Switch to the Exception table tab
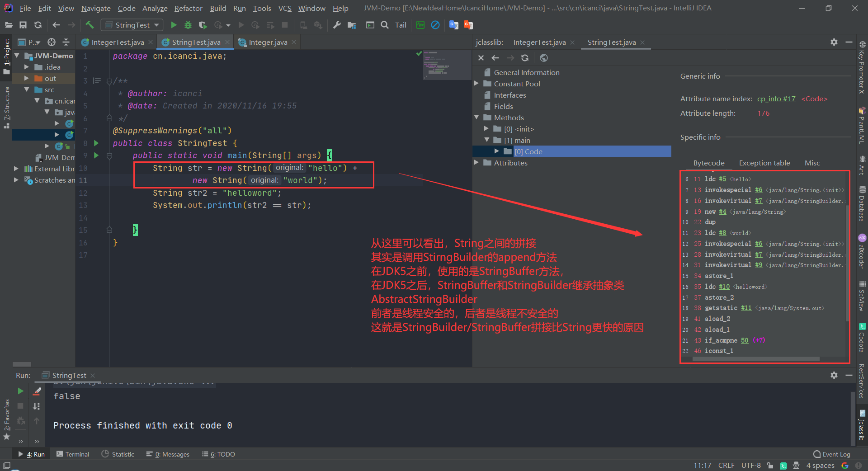Image resolution: width=868 pixels, height=471 pixels. (x=764, y=163)
